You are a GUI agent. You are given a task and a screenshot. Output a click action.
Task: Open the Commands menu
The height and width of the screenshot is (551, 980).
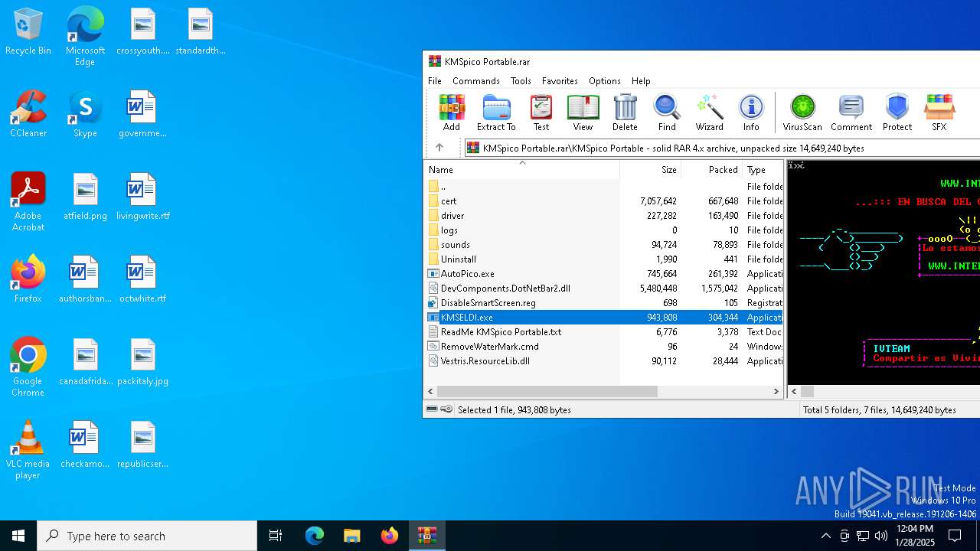point(476,80)
